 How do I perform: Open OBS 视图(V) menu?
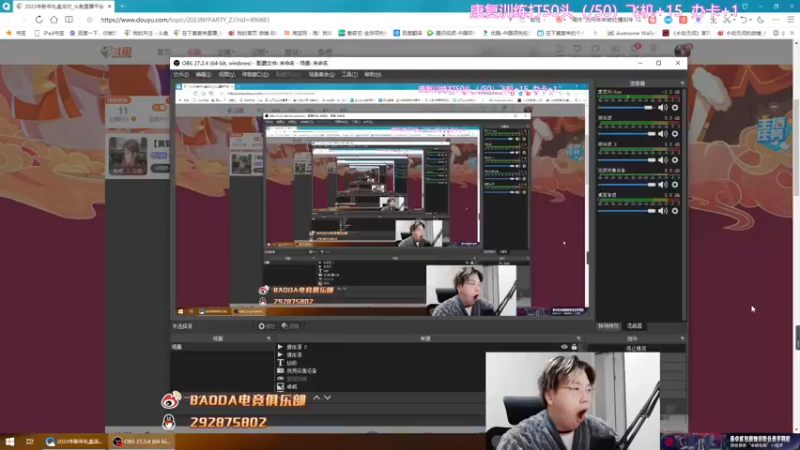227,74
